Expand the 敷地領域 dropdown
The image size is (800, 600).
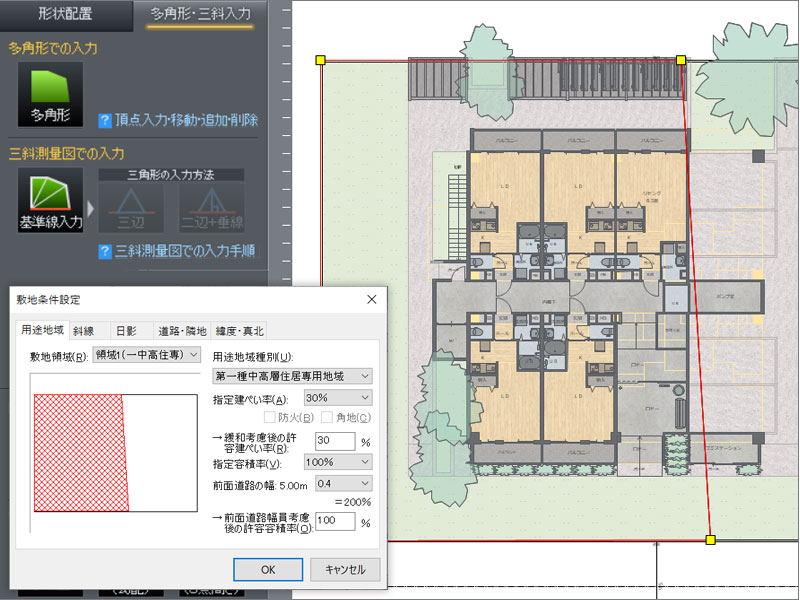pyautogui.click(x=146, y=354)
